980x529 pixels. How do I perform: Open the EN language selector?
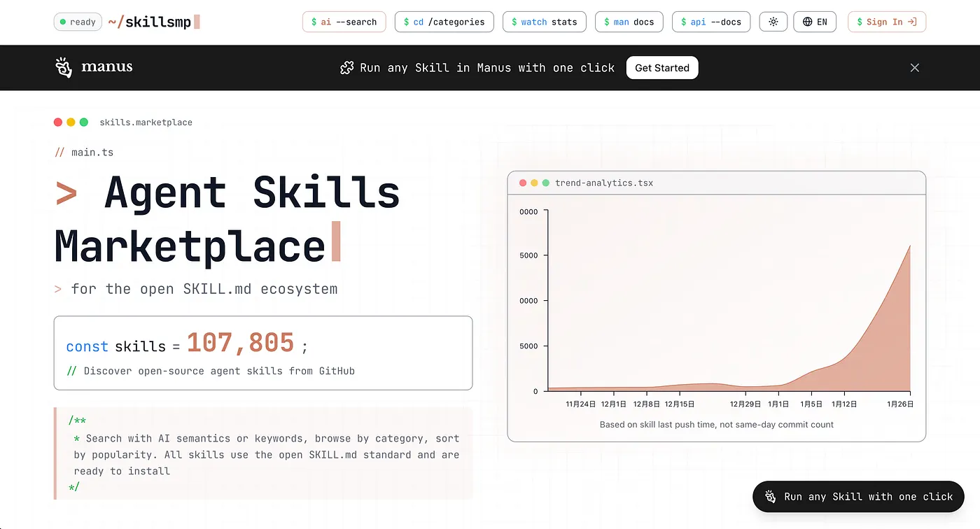tap(815, 22)
